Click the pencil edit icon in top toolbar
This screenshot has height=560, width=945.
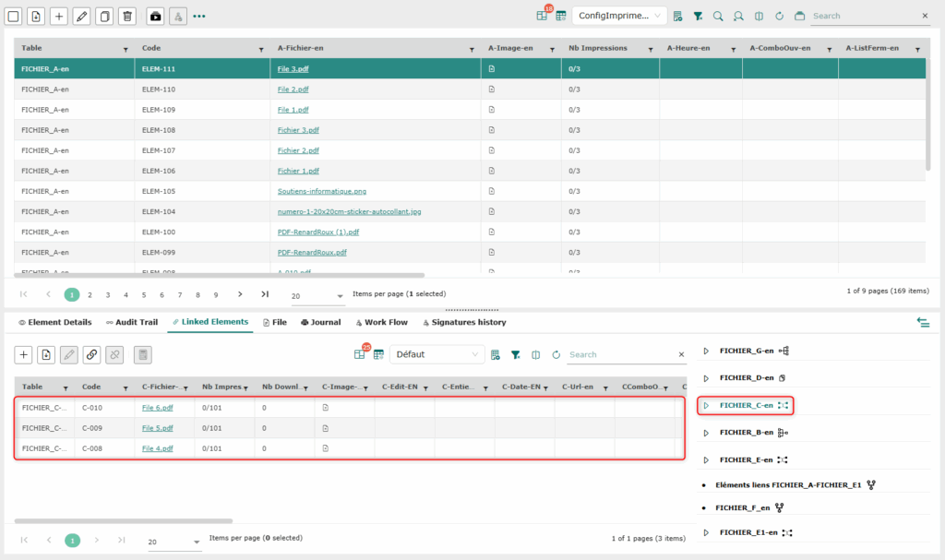(x=81, y=16)
